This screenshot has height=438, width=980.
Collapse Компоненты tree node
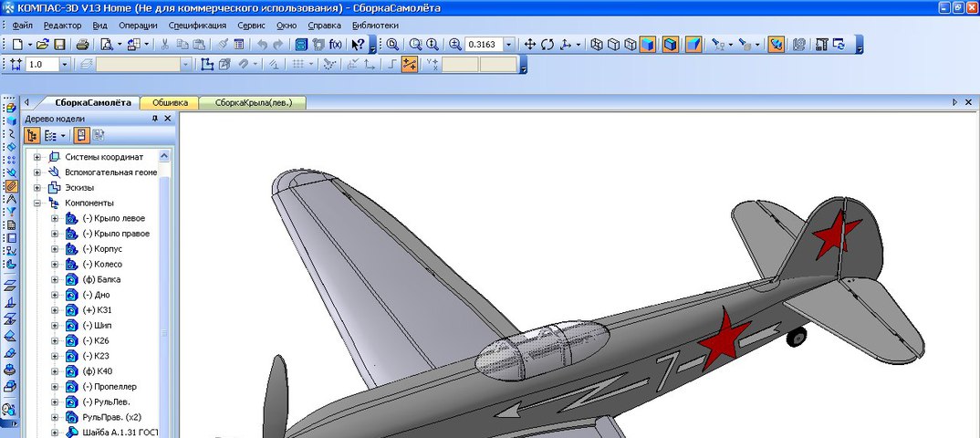(37, 203)
